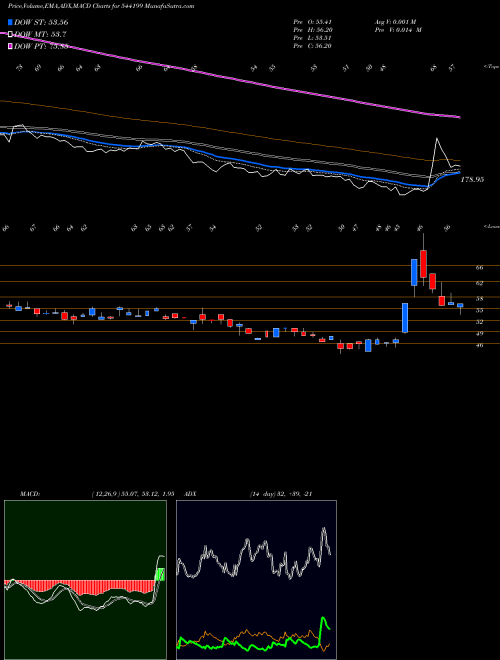Click the ADX (14 day) parameter values
This screenshot has height=660, width=500.
(x=281, y=494)
